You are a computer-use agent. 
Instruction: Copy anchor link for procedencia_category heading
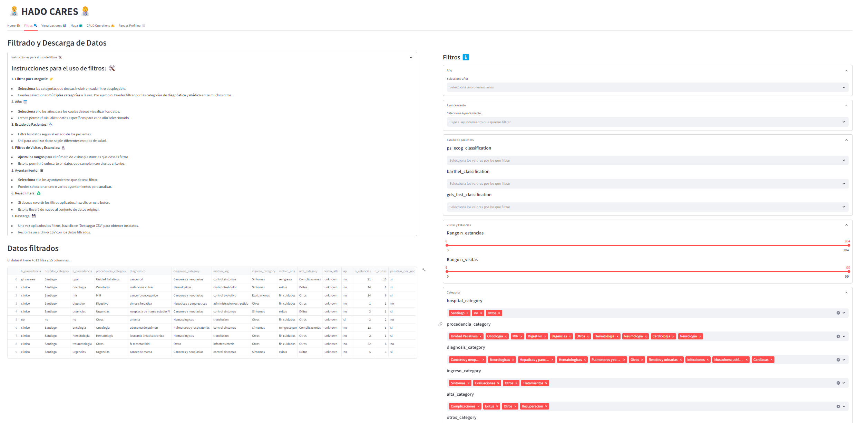pos(440,325)
